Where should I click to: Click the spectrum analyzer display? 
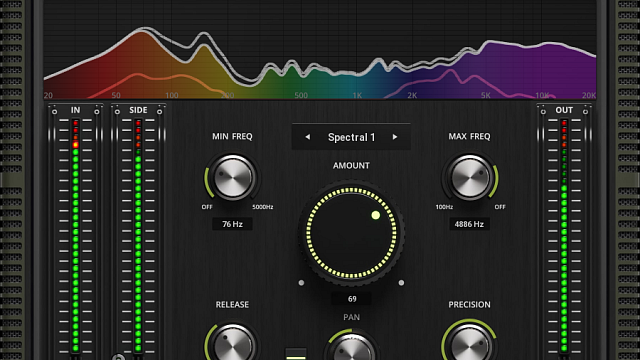click(320, 49)
